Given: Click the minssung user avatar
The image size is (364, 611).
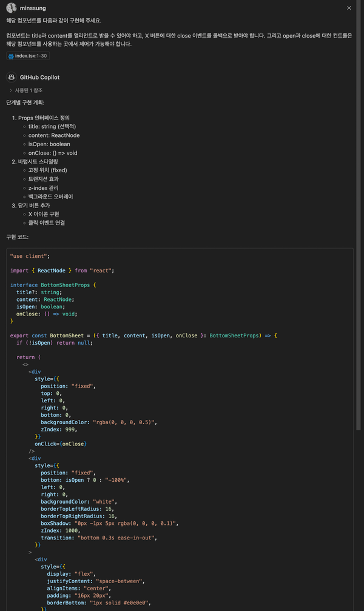Looking at the screenshot, I should click(x=11, y=8).
